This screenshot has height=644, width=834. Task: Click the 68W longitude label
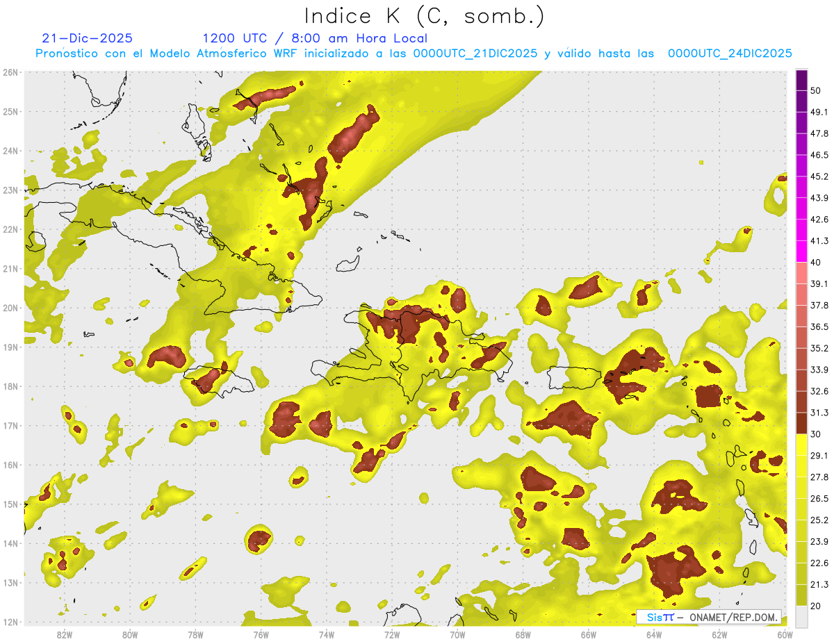pos(523,635)
